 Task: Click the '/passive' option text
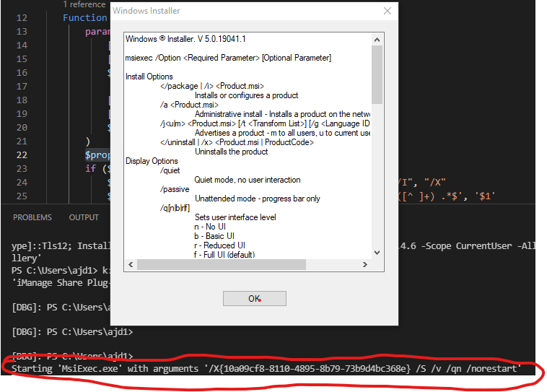(175, 189)
